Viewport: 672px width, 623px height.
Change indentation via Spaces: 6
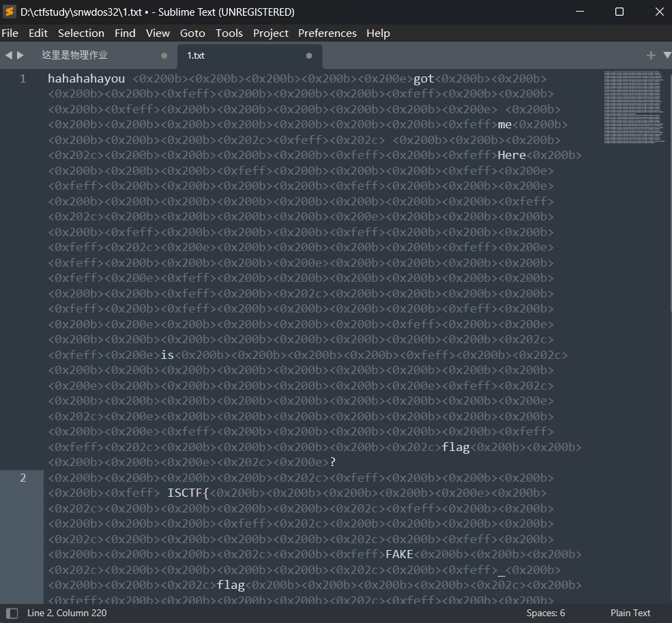click(x=546, y=613)
